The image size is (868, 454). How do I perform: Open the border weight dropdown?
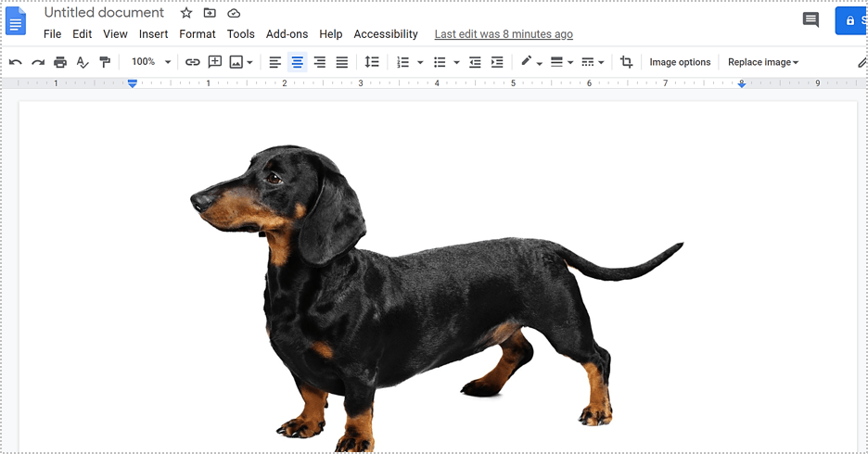click(x=561, y=62)
